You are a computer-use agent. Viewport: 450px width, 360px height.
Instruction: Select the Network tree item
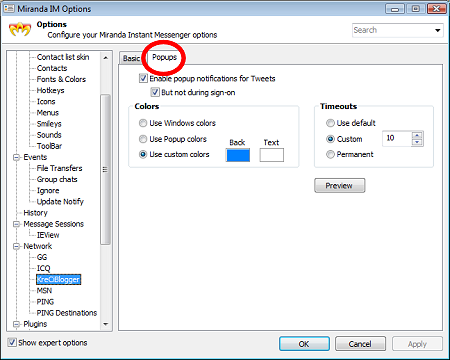pos(38,246)
